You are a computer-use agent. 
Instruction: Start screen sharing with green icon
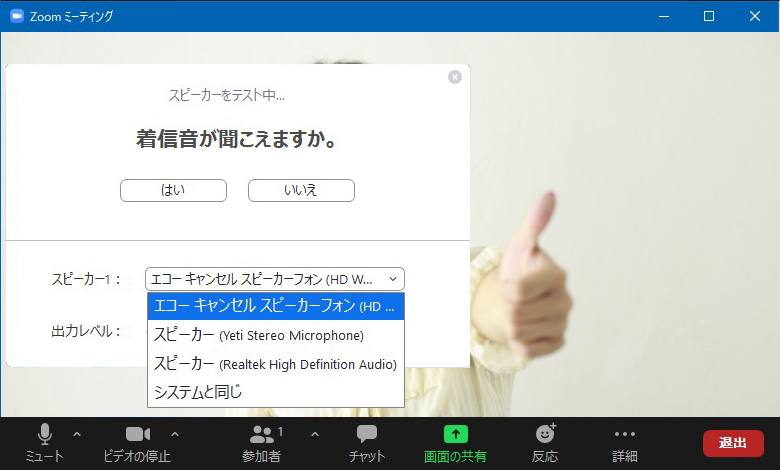455,442
